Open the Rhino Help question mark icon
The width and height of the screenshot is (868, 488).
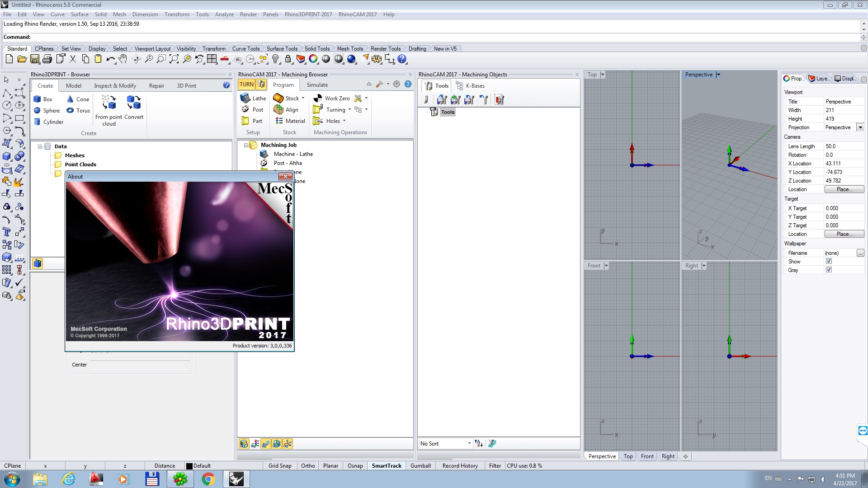point(402,59)
